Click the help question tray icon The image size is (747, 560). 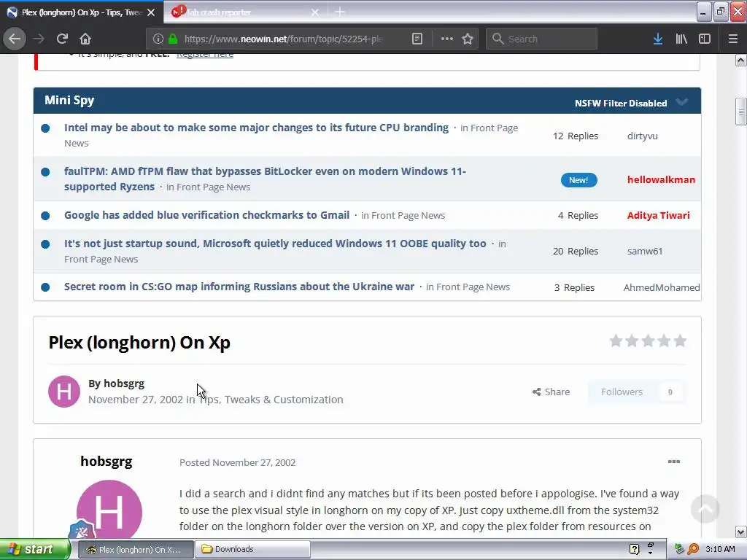click(634, 550)
